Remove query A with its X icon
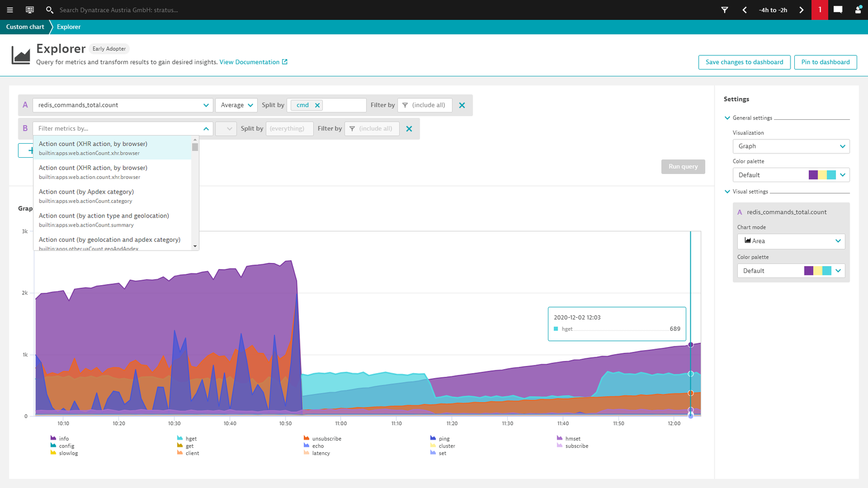868x488 pixels. click(462, 105)
